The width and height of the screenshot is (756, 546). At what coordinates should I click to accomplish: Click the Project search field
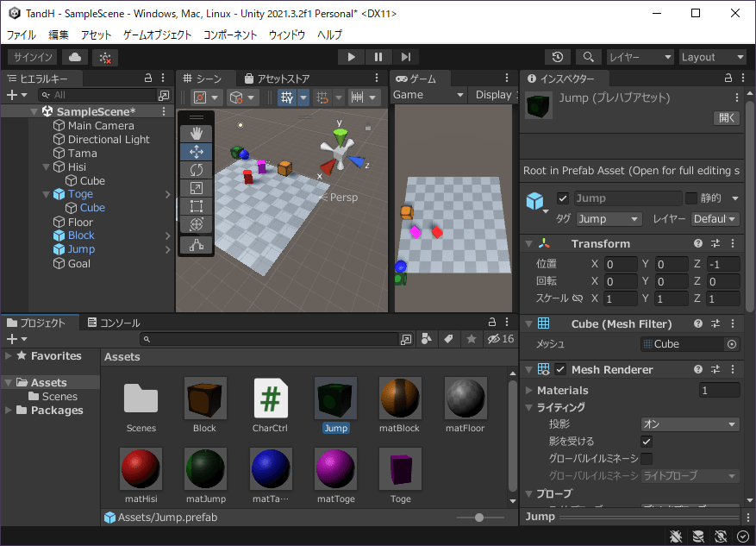(269, 339)
